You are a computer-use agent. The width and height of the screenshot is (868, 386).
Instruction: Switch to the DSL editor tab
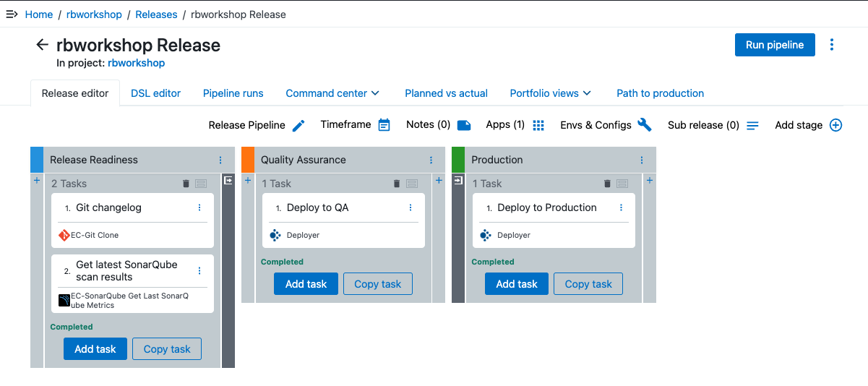click(155, 93)
